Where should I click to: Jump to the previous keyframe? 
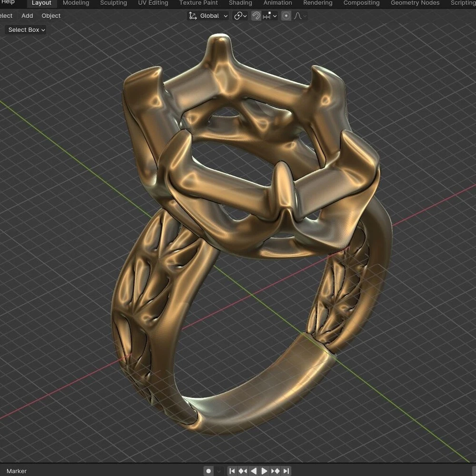[x=243, y=471]
